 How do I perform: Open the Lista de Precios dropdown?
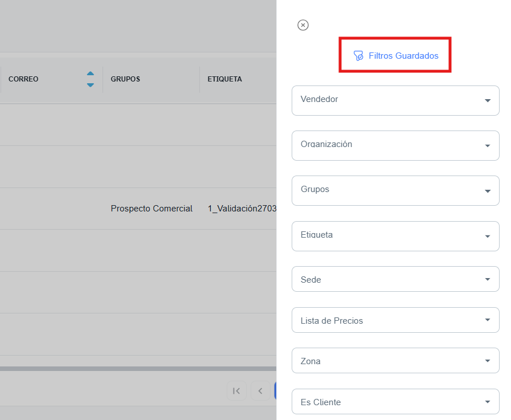point(395,320)
